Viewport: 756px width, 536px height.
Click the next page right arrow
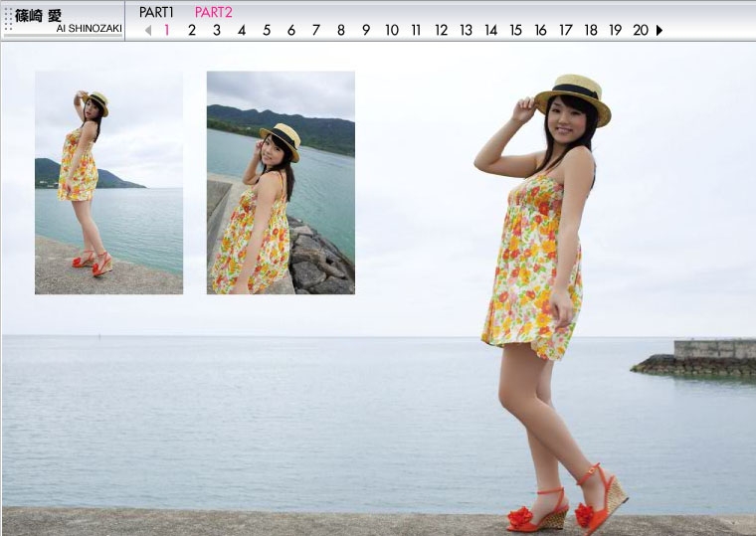[x=660, y=30]
